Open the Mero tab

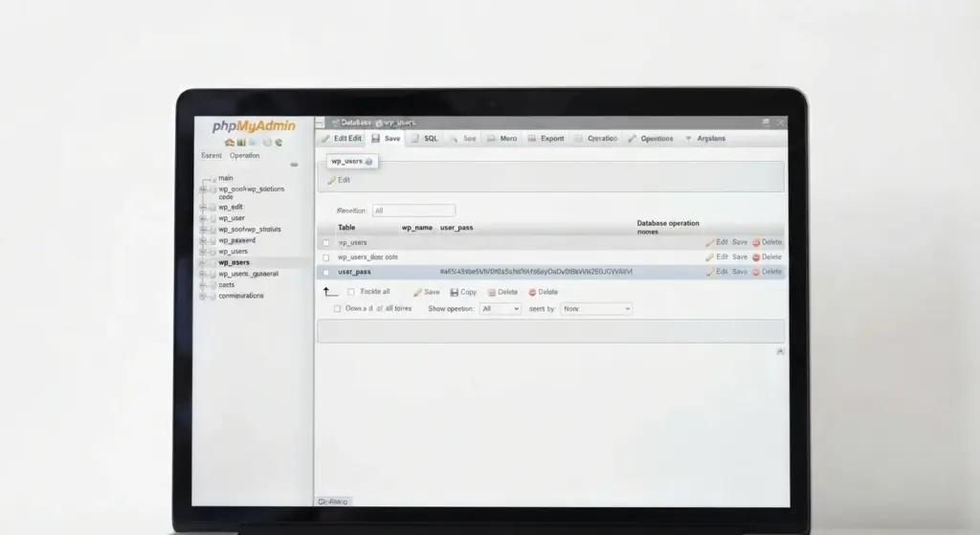(502, 139)
